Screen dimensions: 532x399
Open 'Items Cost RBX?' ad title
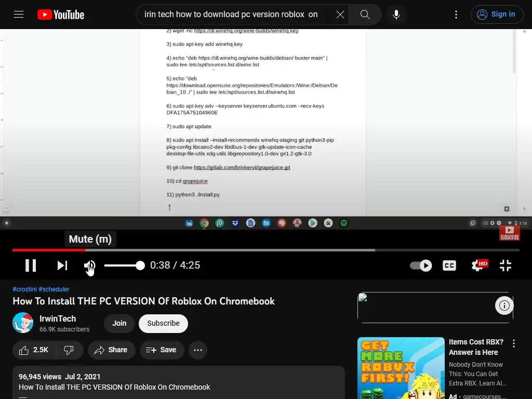click(476, 347)
